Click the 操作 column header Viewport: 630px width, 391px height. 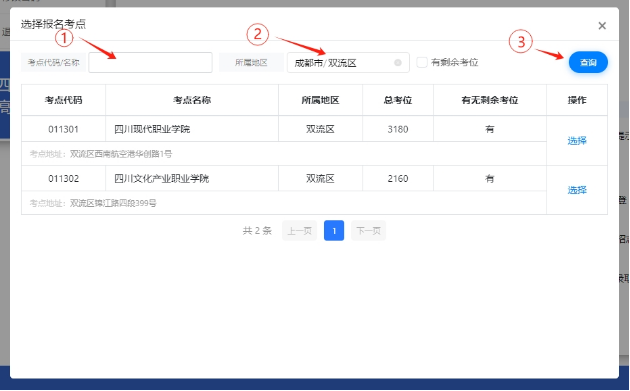click(577, 100)
